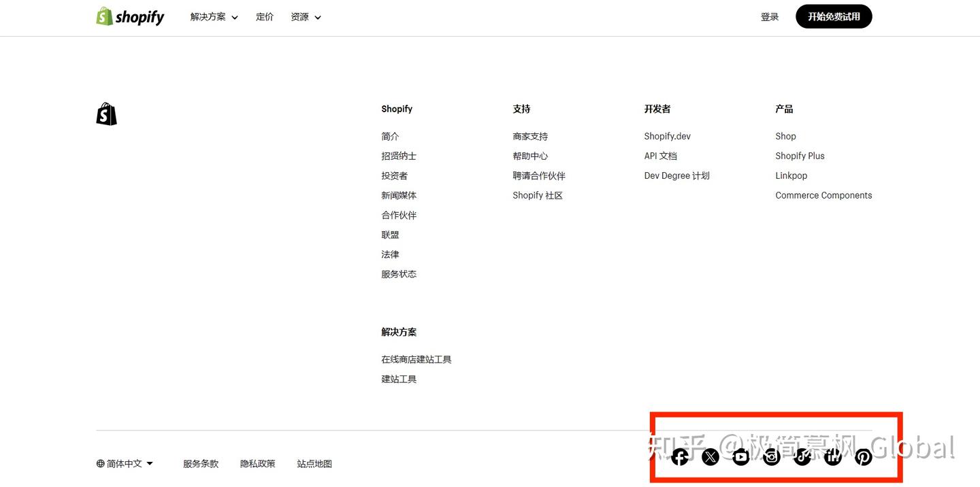Open the Shopify Plus link
Image resolution: width=980 pixels, height=487 pixels.
(x=800, y=156)
